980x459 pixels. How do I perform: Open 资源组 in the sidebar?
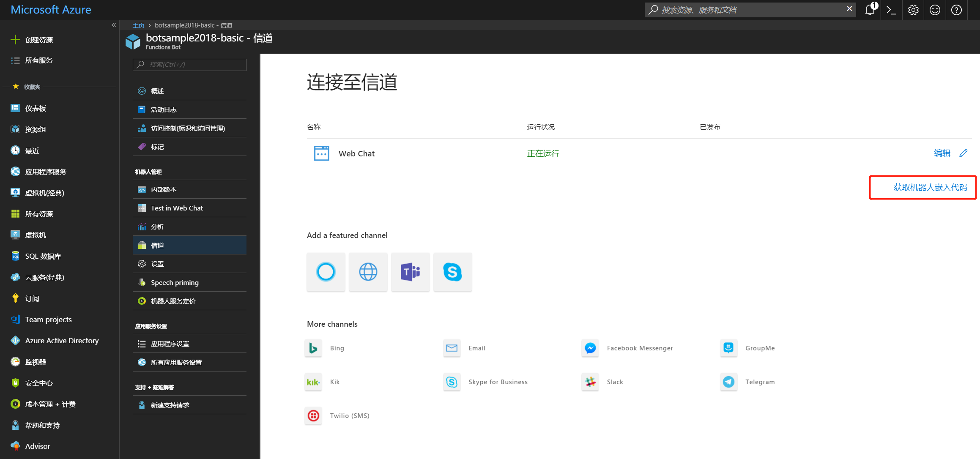click(x=36, y=129)
